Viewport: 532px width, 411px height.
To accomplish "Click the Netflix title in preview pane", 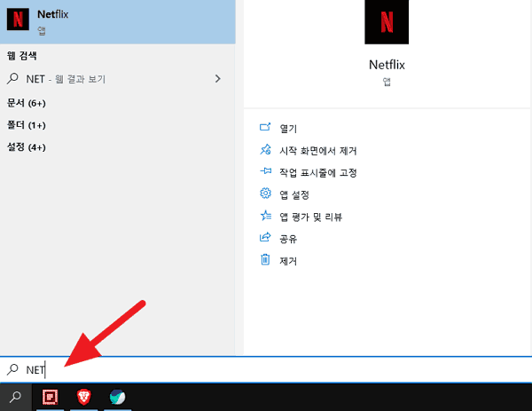I will [x=387, y=65].
